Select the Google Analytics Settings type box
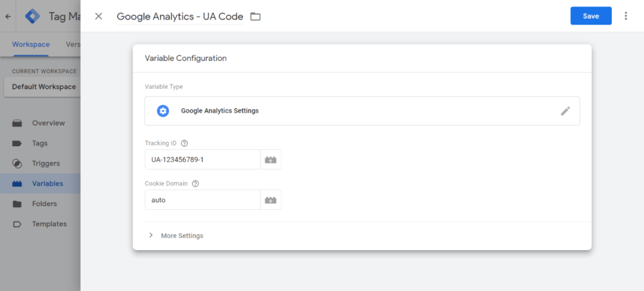The width and height of the screenshot is (644, 291). point(362,111)
